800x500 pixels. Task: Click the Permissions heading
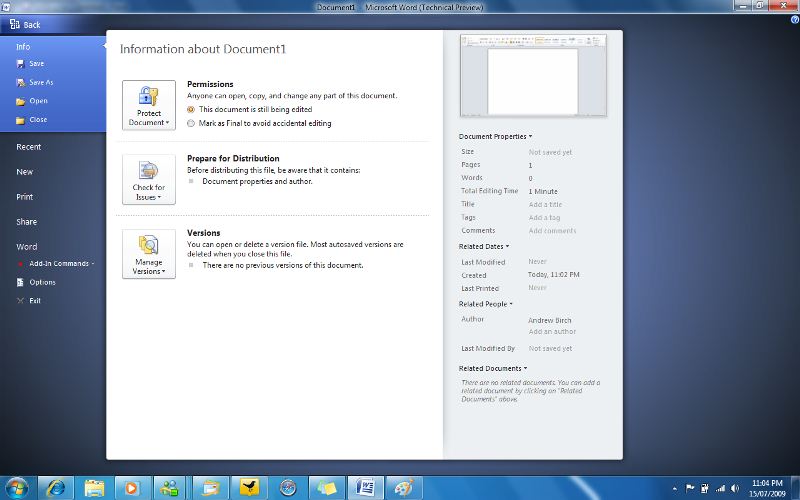coord(210,84)
